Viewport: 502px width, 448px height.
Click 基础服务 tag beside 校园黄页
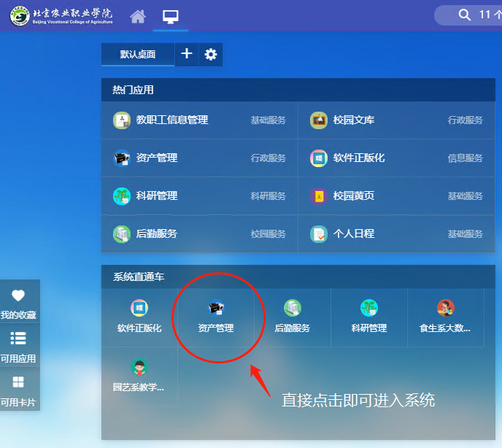pyautogui.click(x=466, y=196)
